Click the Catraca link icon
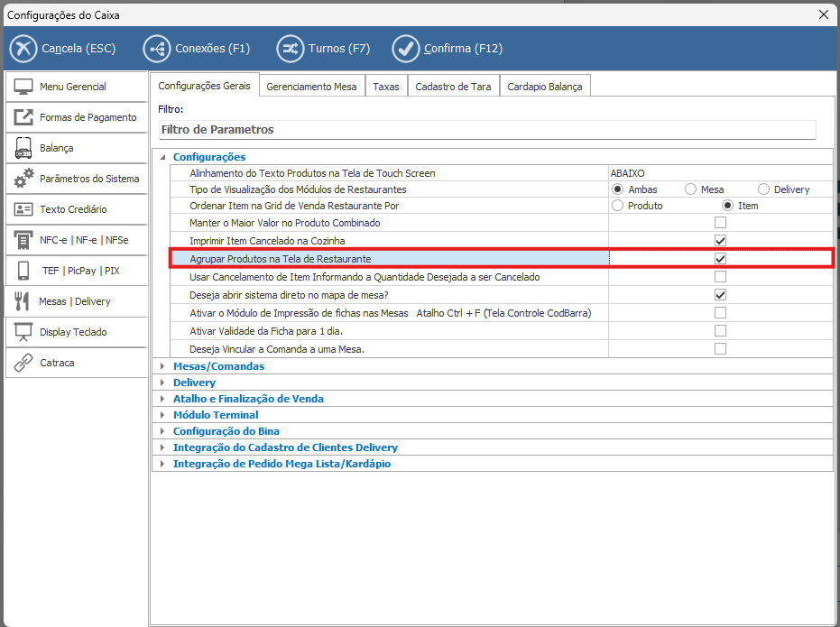Screen dimensions: 840x627 (24, 363)
